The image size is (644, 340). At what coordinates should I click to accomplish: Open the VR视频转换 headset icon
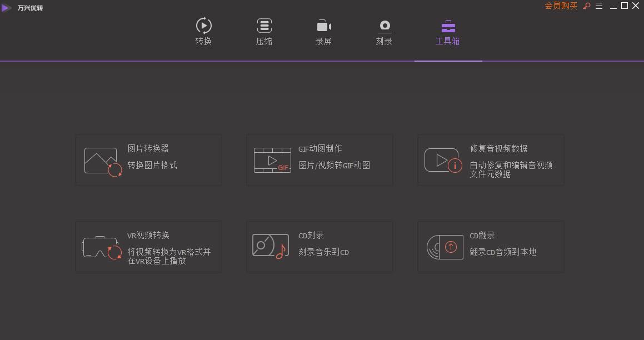pyautogui.click(x=102, y=247)
